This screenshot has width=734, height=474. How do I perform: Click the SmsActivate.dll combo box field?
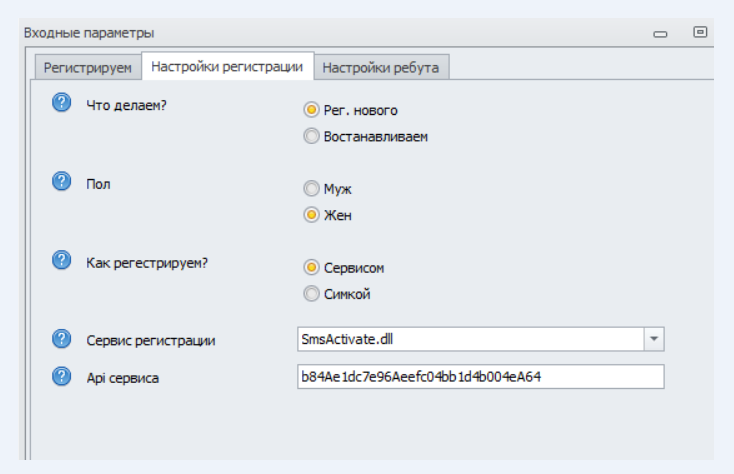click(470, 339)
